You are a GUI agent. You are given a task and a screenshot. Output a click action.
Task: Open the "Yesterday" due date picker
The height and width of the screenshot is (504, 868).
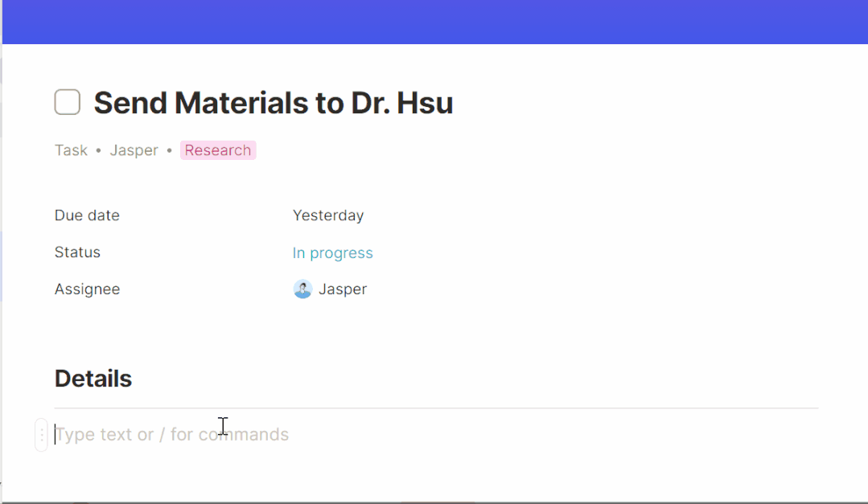[328, 215]
